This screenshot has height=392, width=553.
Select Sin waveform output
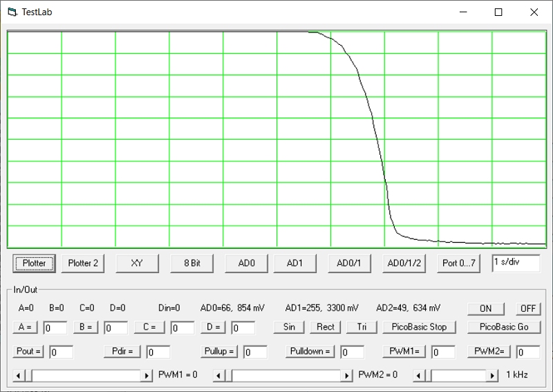click(x=289, y=327)
